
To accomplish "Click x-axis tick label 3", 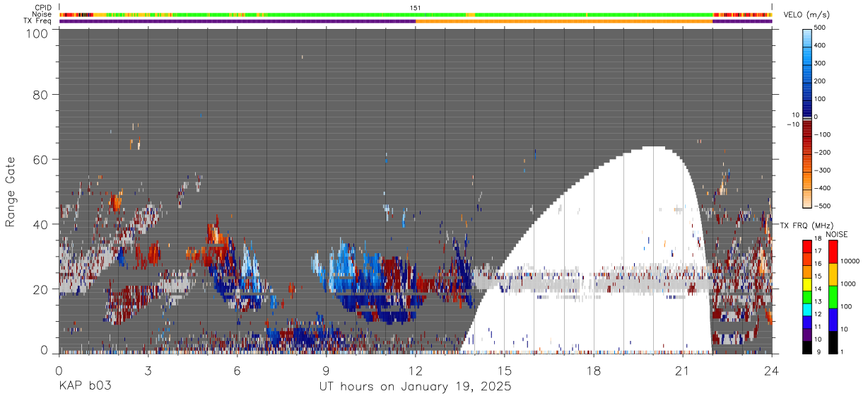I will point(148,370).
